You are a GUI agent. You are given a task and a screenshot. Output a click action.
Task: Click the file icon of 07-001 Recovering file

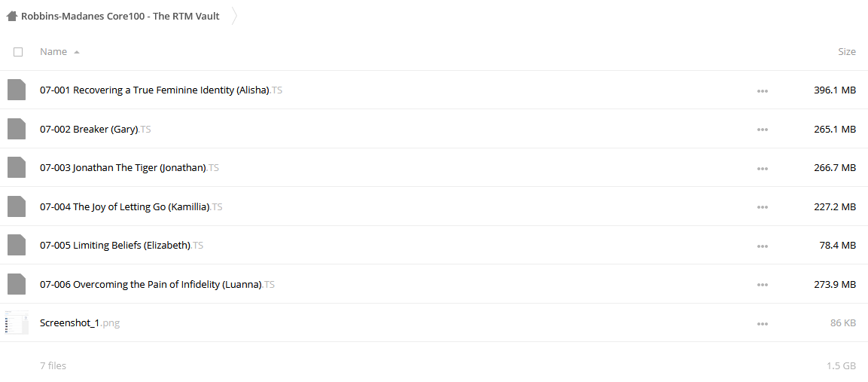17,90
